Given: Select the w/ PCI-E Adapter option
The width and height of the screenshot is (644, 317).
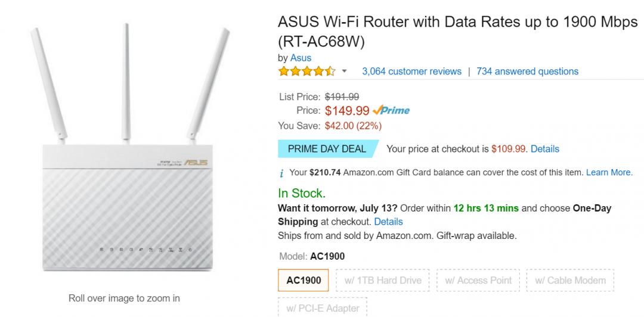Looking at the screenshot, I should tap(323, 308).
